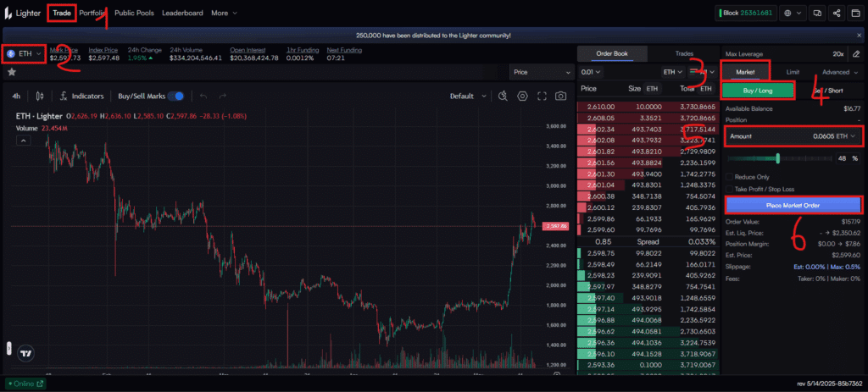868x392 pixels.
Task: Open the share icon in header
Action: (x=837, y=13)
